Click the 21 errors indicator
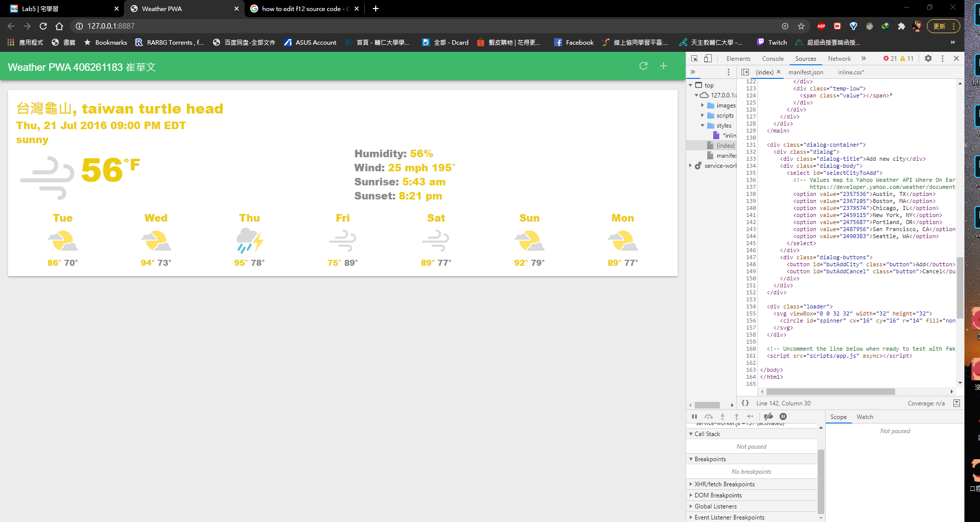The image size is (980, 522). tap(890, 58)
